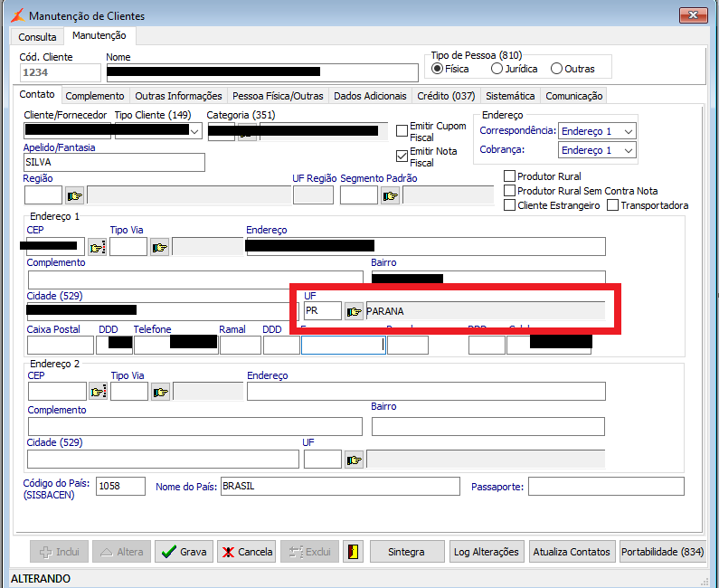Open the Crédito (037) tab
The width and height of the screenshot is (719, 588).
(446, 96)
